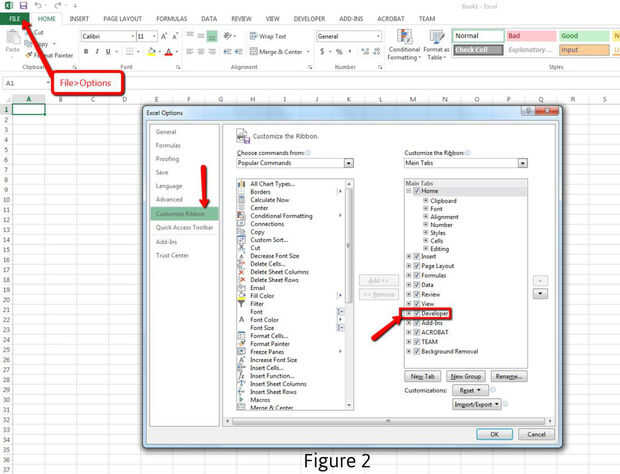Open the General number format dropdown
Screen dimensions: 620x474
point(378,36)
